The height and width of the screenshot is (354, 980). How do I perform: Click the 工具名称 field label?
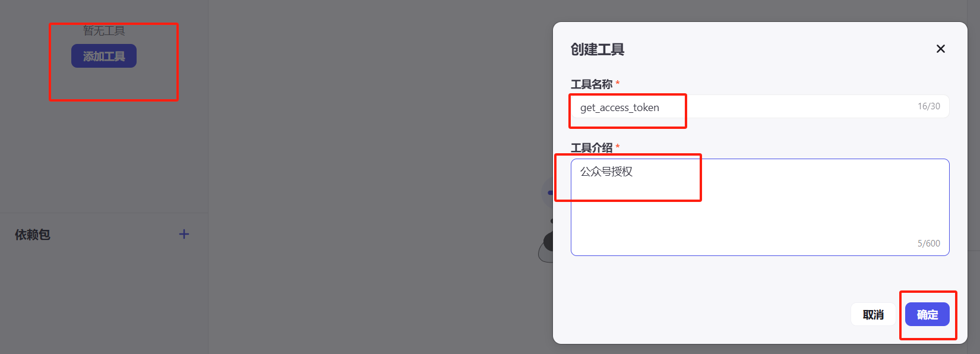click(x=592, y=84)
